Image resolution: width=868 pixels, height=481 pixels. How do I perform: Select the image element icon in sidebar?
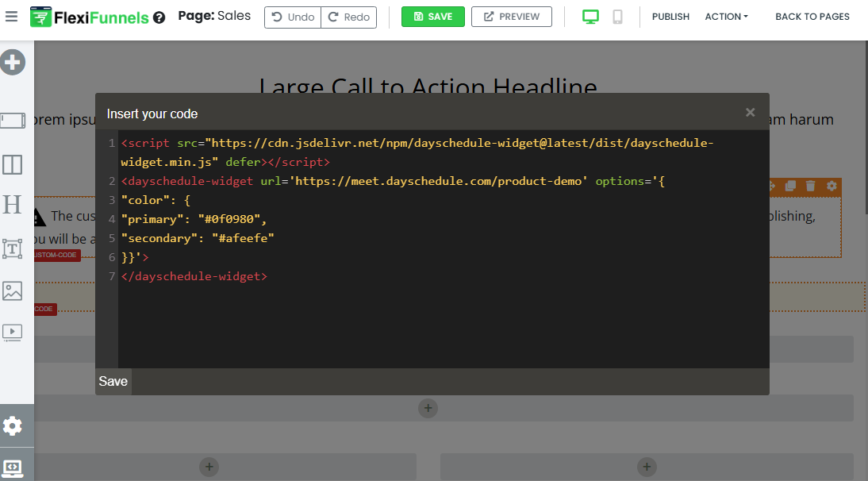click(12, 291)
